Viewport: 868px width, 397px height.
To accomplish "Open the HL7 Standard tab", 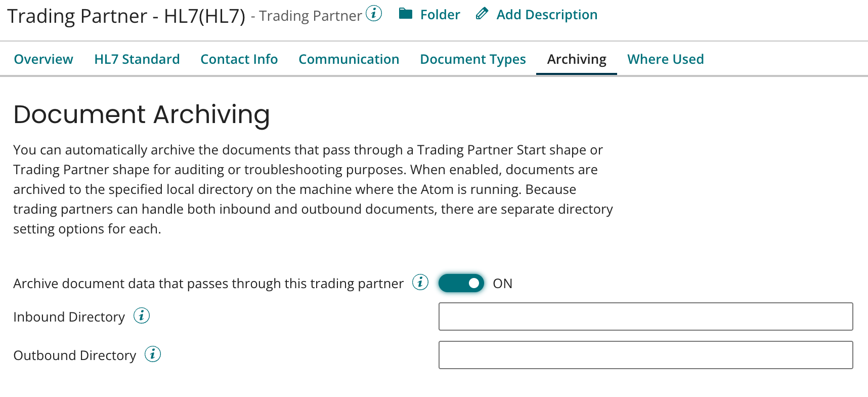I will 137,59.
